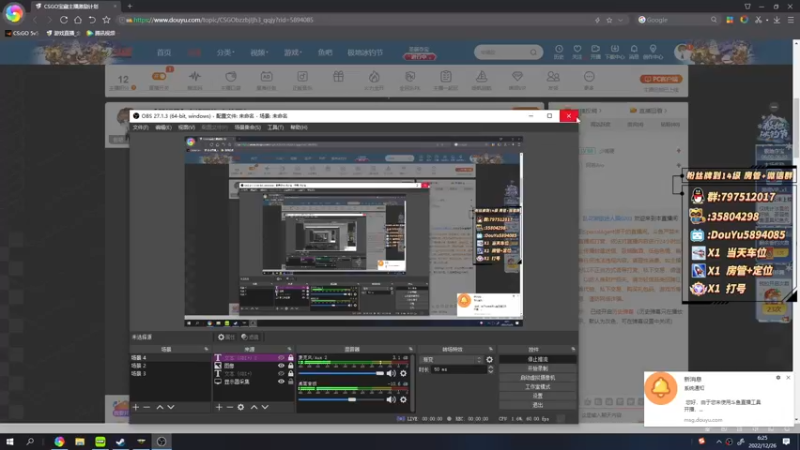Expand Douyu video dropdown in nav
This screenshot has height=450, width=800.
click(259, 52)
